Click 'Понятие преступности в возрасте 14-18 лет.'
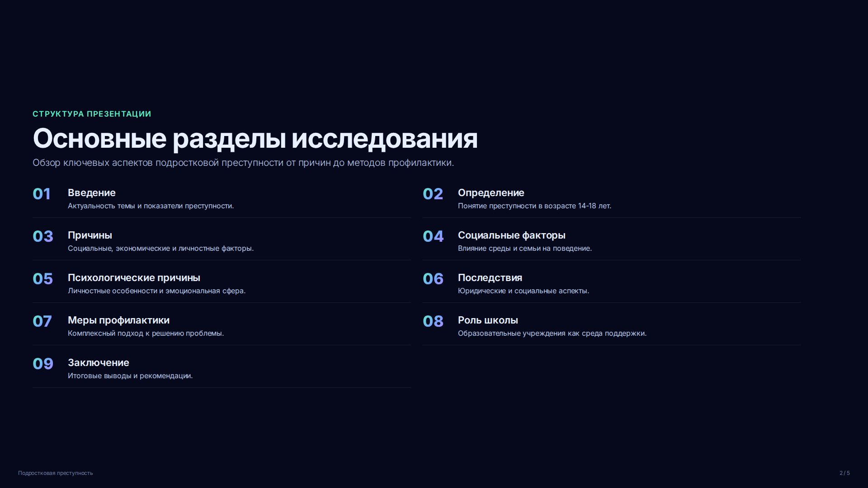This screenshot has height=488, width=868. coord(534,206)
